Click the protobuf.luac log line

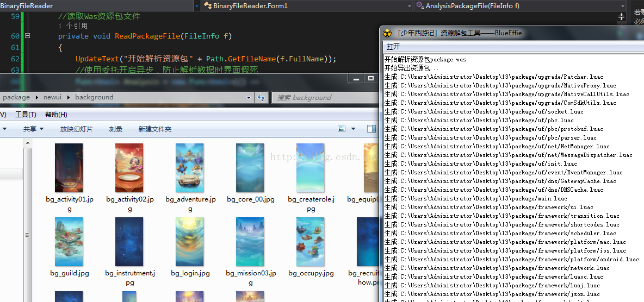click(494, 129)
